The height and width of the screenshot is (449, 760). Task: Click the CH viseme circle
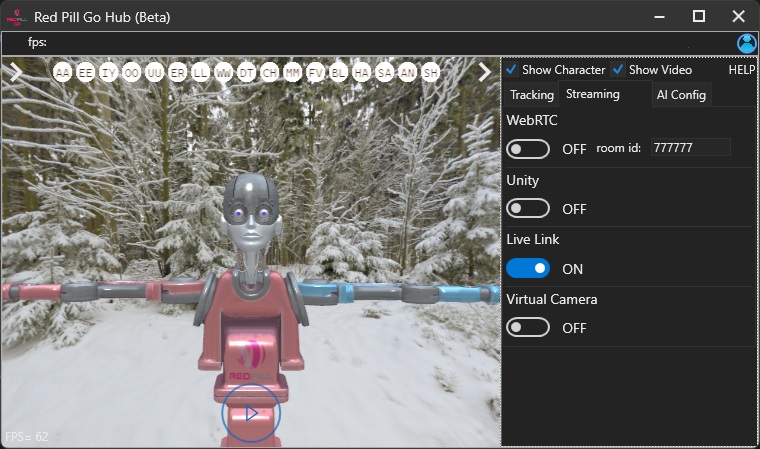pos(270,73)
